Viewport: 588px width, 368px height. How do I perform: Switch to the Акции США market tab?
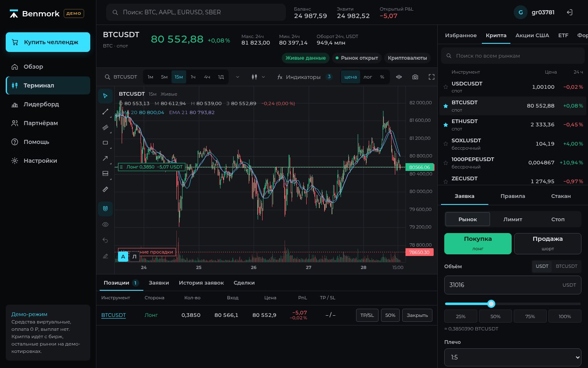click(532, 35)
